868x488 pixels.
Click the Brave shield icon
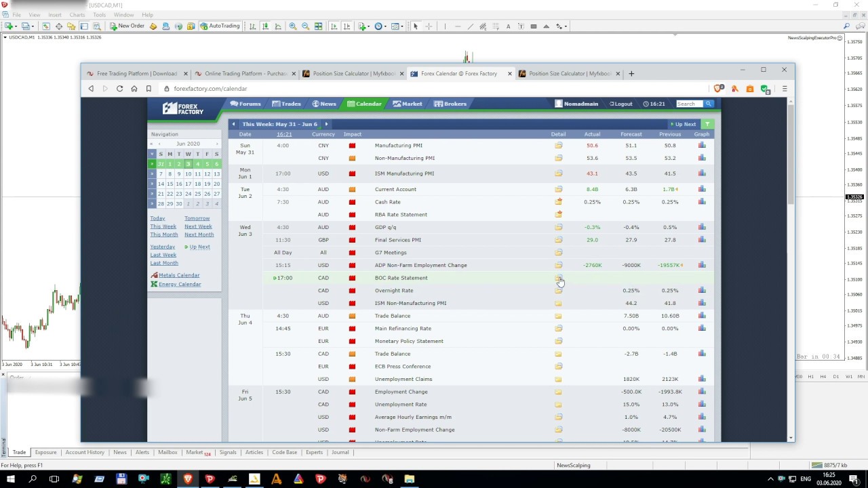click(719, 89)
